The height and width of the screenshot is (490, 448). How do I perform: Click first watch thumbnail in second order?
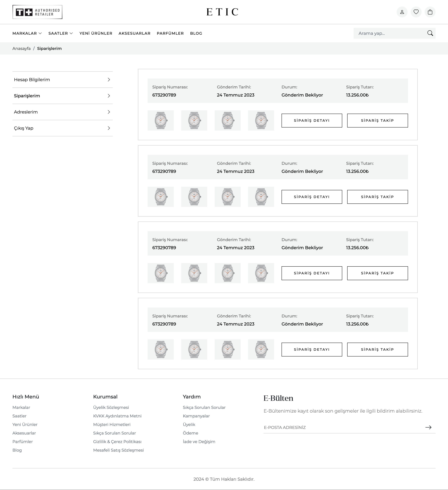161,197
